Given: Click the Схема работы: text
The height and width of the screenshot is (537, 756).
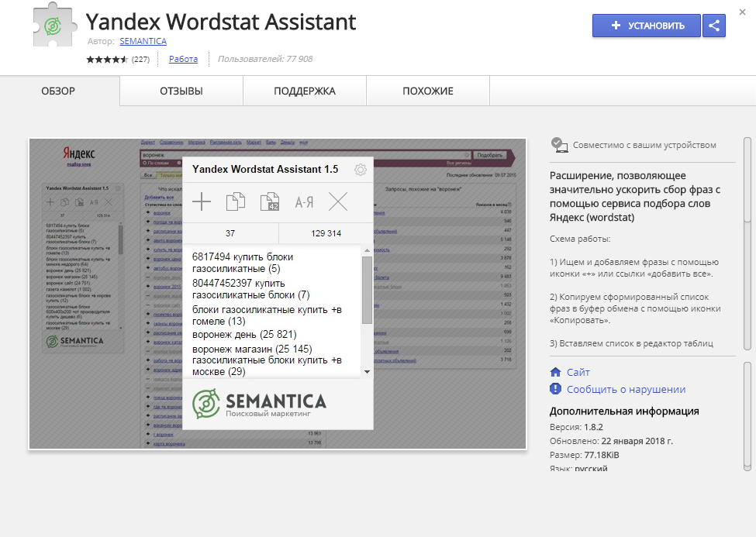Looking at the screenshot, I should 580,239.
